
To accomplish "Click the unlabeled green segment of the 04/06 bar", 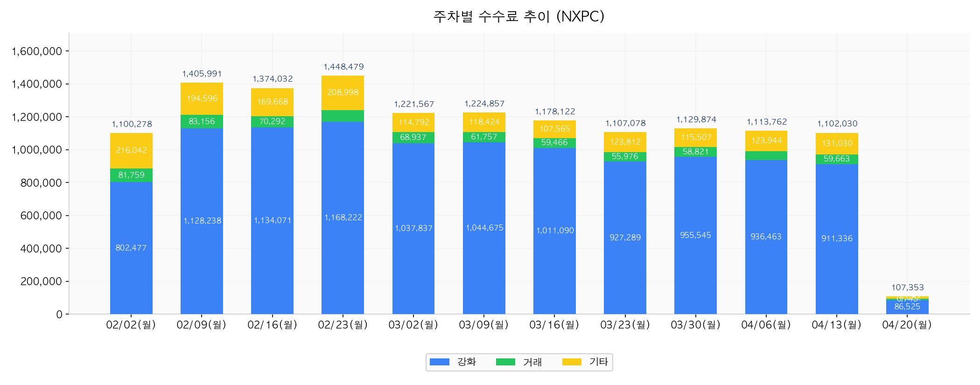I will [766, 156].
